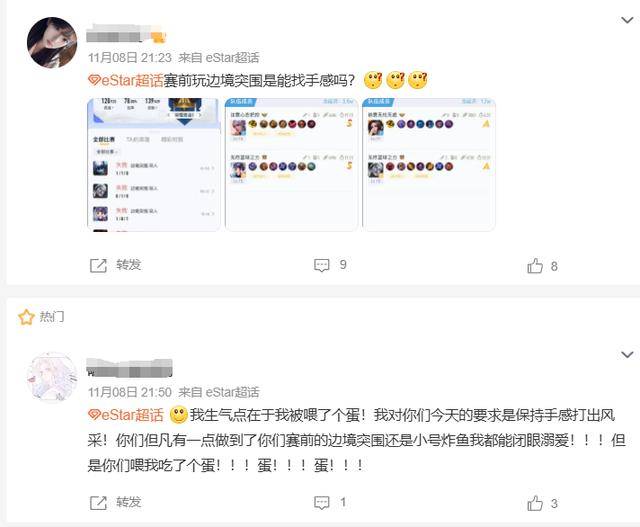Click the 11月08日 21:23 timestamp
The width and height of the screenshot is (640, 527).
130,58
